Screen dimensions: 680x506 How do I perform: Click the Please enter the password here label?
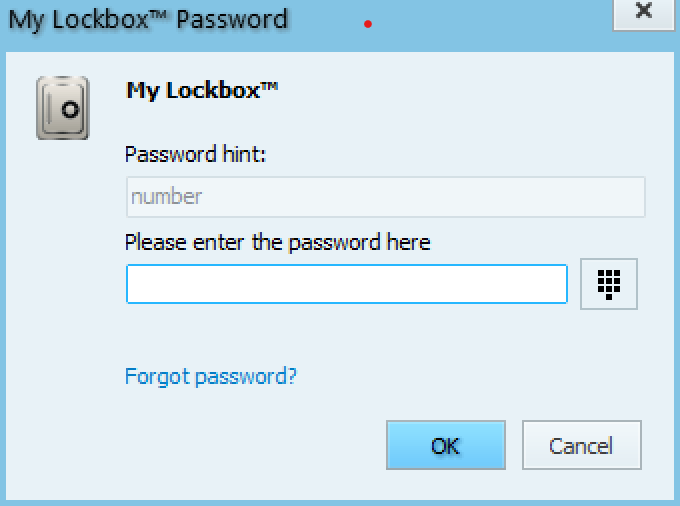pyautogui.click(x=278, y=242)
